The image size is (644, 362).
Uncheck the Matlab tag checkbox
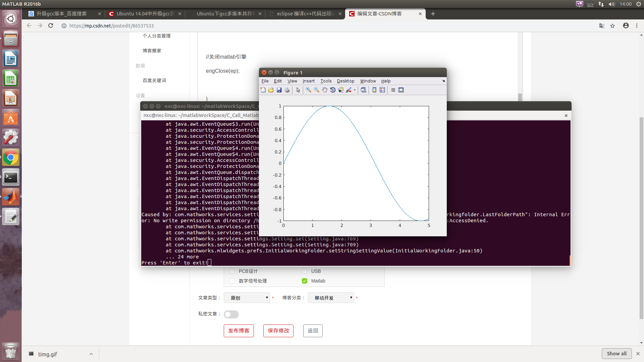[305, 281]
